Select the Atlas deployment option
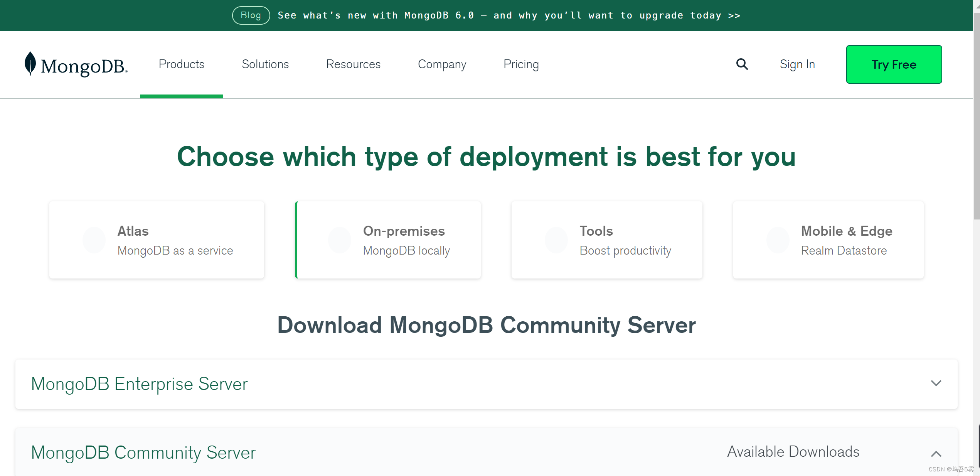This screenshot has width=980, height=476. 156,240
